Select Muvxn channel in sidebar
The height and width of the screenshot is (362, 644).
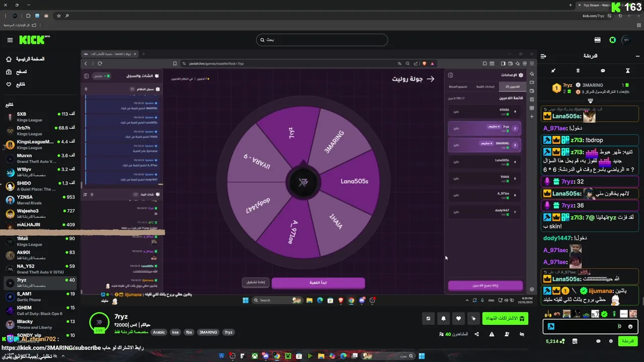tap(39, 158)
